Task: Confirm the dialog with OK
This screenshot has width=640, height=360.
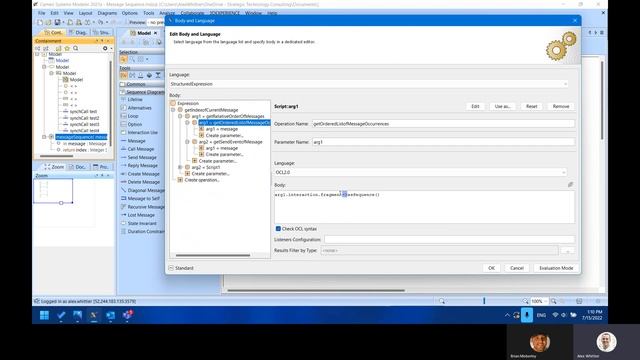Action: coord(491,268)
